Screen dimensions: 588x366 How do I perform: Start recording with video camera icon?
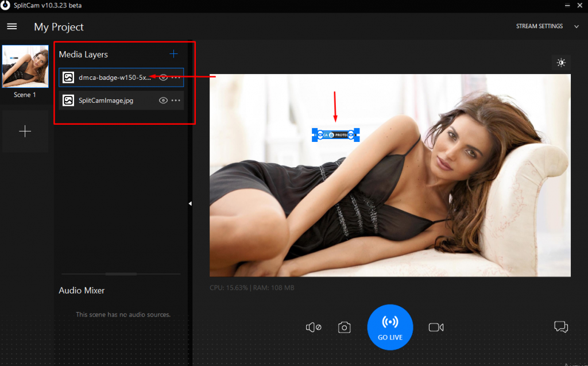(x=436, y=328)
